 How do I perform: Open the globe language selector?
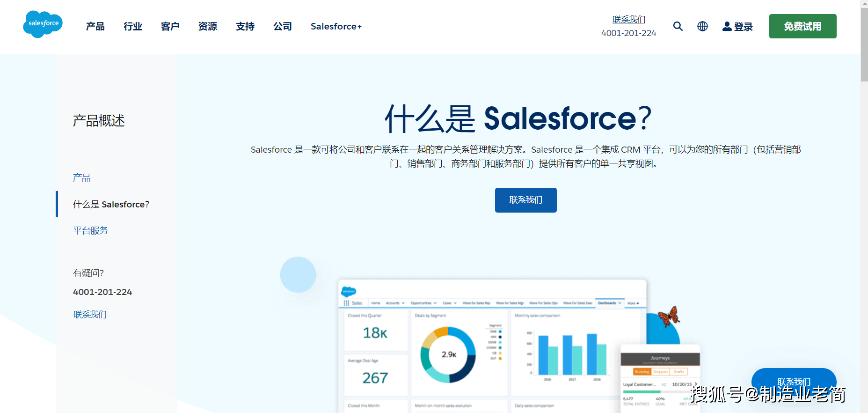[702, 26]
